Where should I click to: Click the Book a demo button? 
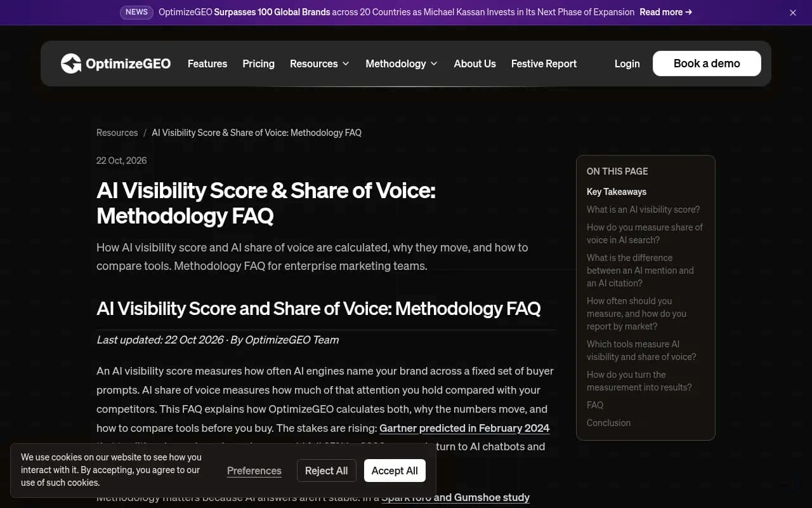pos(707,63)
